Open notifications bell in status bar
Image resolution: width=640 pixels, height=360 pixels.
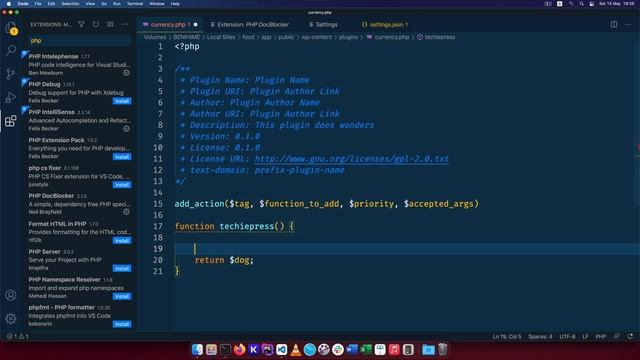pyautogui.click(x=630, y=336)
